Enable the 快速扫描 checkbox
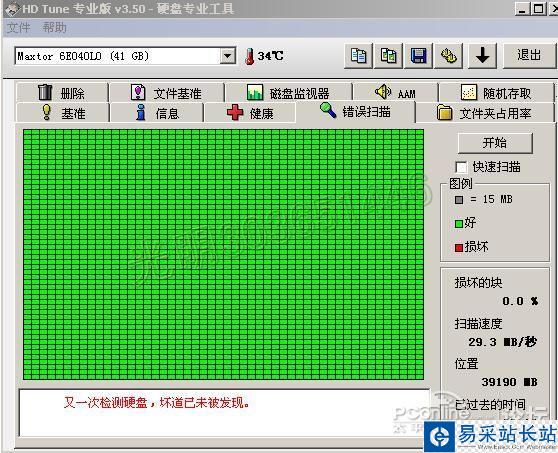558x453 pixels. pyautogui.click(x=461, y=167)
